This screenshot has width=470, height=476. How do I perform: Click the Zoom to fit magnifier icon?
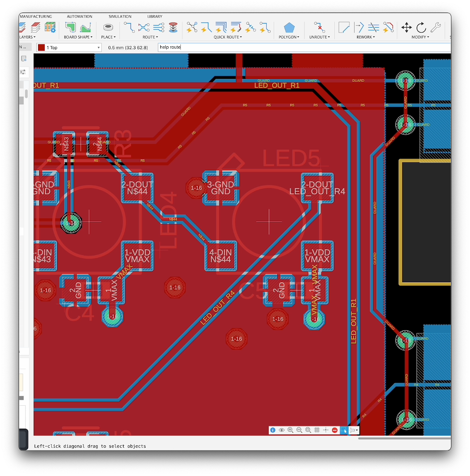(308, 430)
